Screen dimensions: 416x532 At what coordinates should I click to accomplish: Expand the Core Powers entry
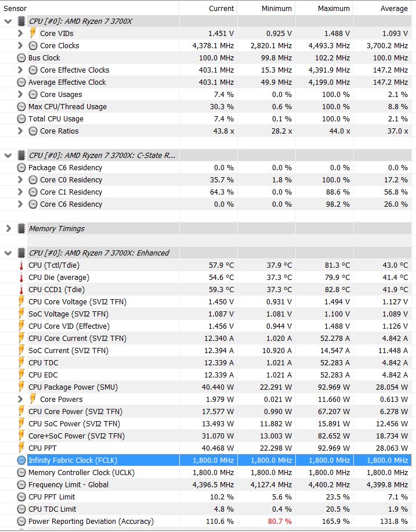tap(21, 400)
